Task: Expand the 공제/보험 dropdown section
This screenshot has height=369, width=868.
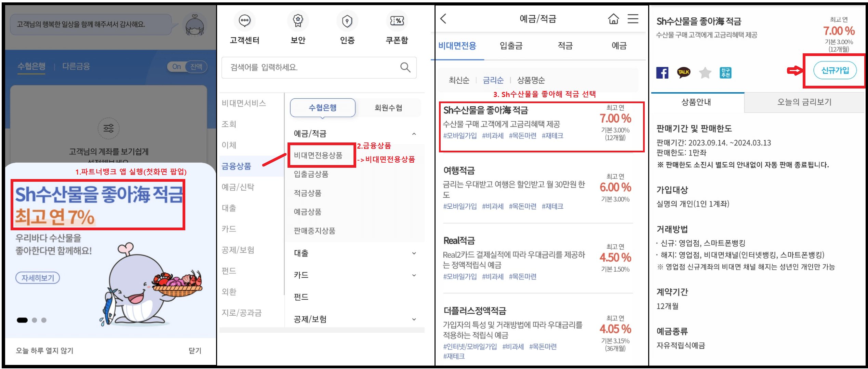Action: tap(414, 319)
